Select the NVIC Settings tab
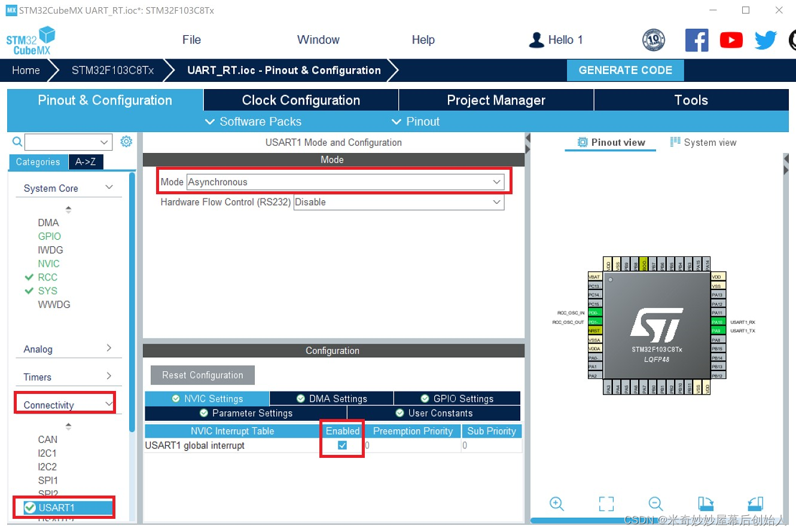Image resolution: width=796 pixels, height=532 pixels. [x=207, y=399]
